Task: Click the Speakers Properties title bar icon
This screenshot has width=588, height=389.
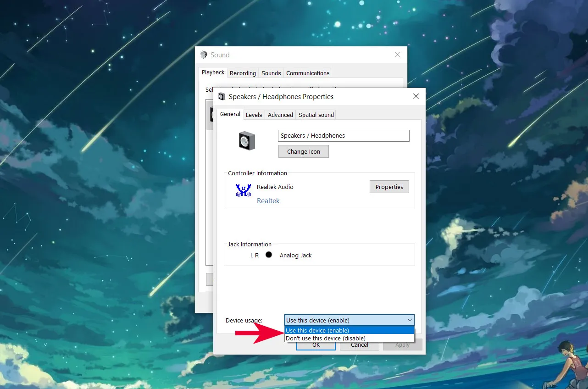Action: 222,96
